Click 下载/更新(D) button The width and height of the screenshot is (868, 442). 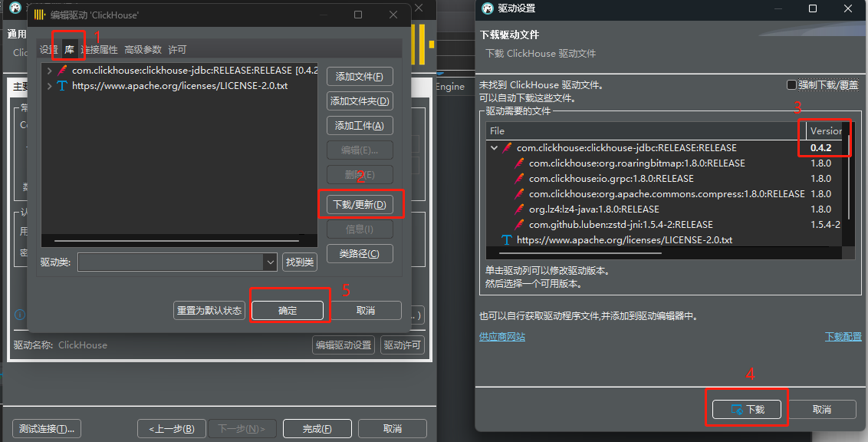[x=360, y=204]
